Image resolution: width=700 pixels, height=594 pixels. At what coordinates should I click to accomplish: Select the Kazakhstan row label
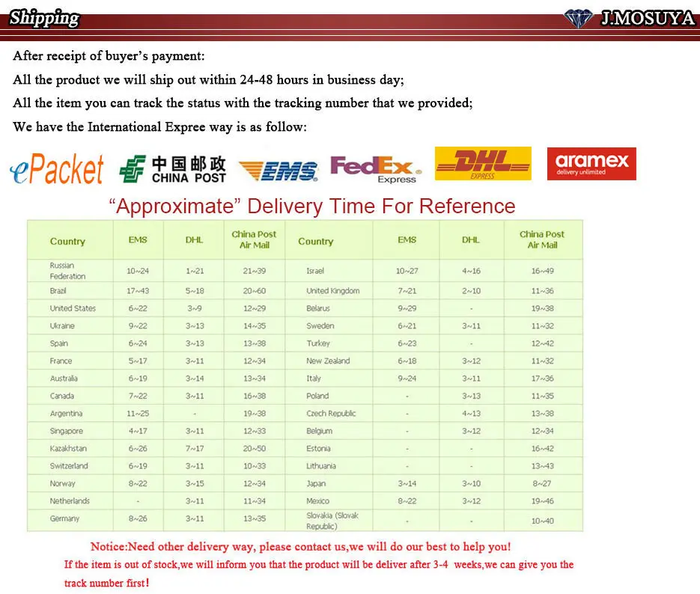68,448
